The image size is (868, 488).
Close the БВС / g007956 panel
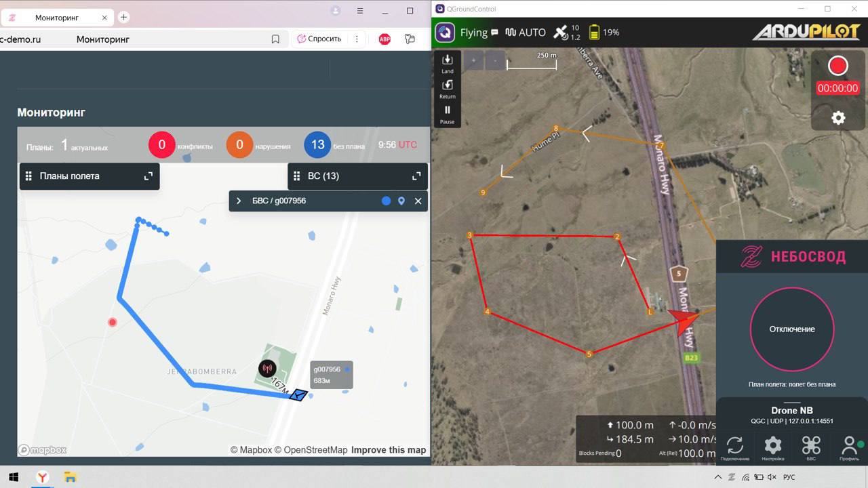(418, 201)
